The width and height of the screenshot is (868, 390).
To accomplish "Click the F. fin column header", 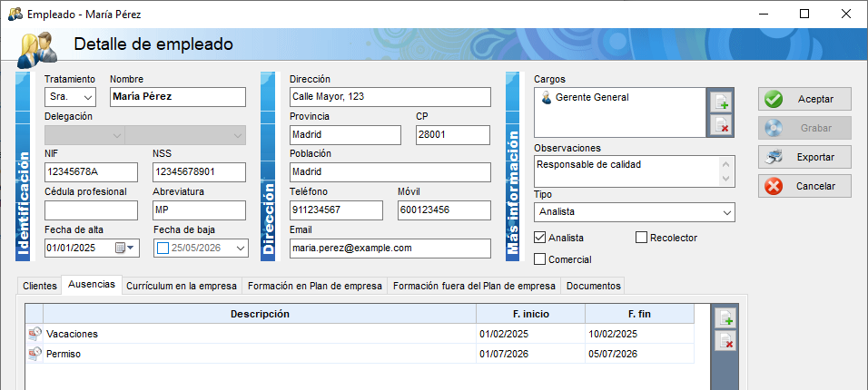I will click(x=639, y=314).
